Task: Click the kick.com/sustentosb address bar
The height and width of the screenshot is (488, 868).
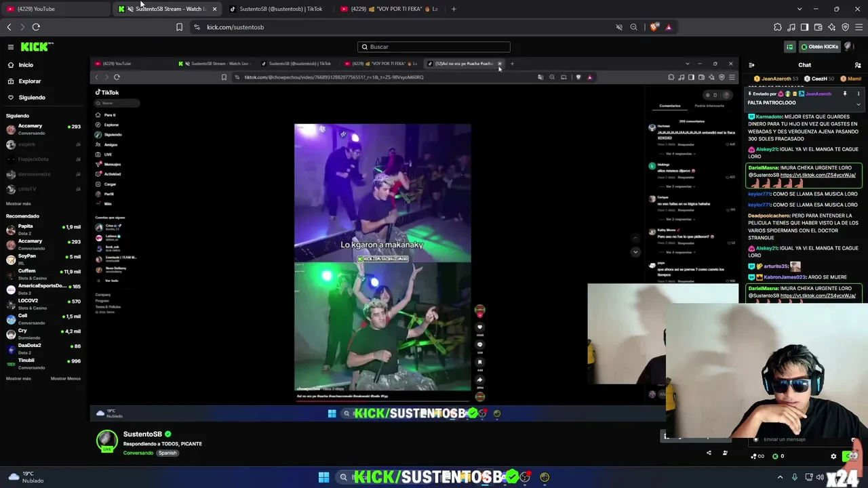Action: [407, 27]
